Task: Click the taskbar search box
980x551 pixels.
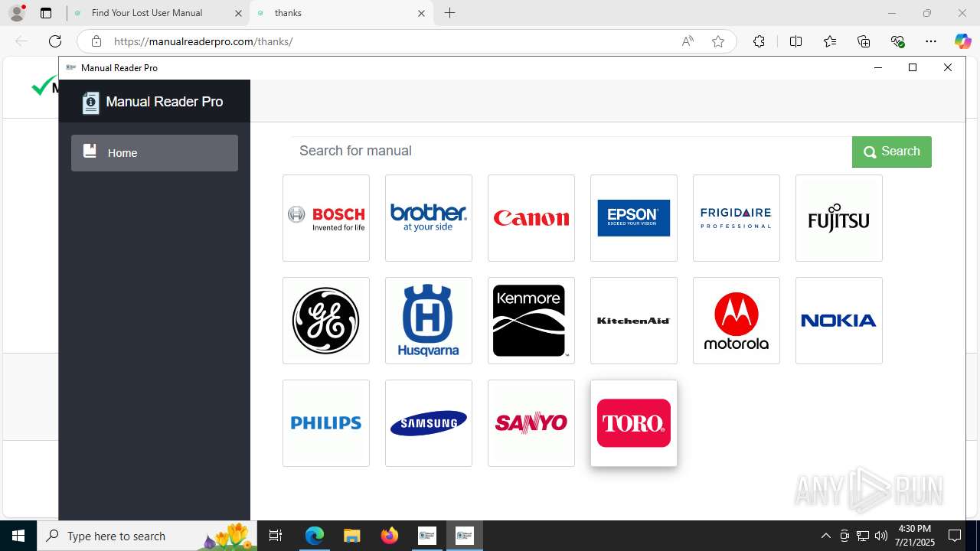Action: [x=147, y=536]
